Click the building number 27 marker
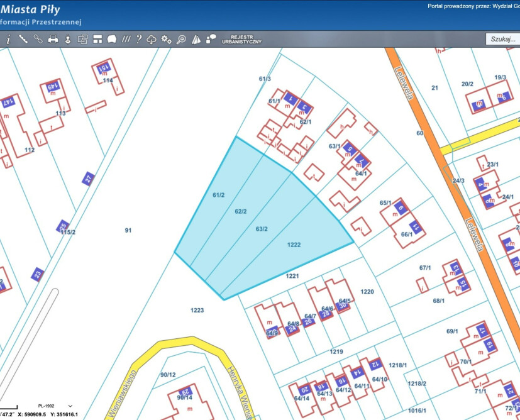This screenshot has height=420, width=520. 89,179
